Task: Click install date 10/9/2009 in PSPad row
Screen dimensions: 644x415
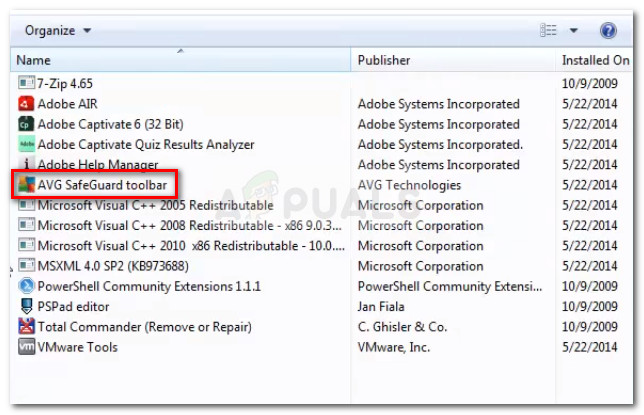Action: pyautogui.click(x=589, y=307)
